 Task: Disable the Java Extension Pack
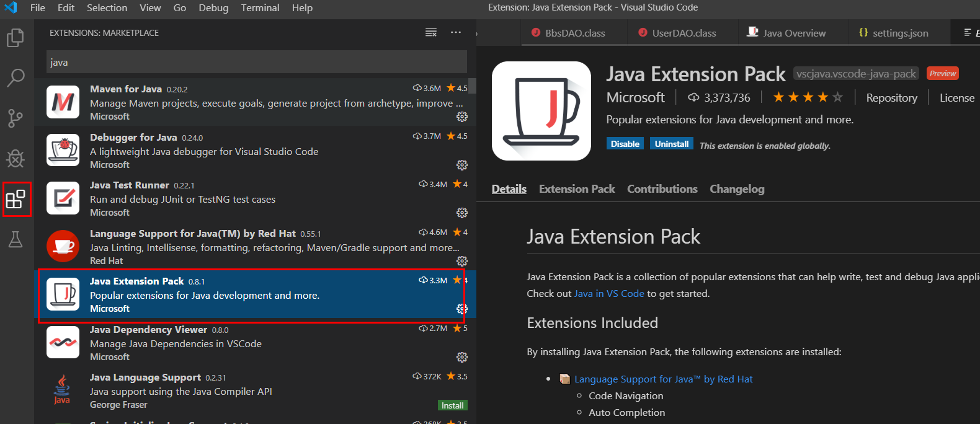tap(625, 144)
